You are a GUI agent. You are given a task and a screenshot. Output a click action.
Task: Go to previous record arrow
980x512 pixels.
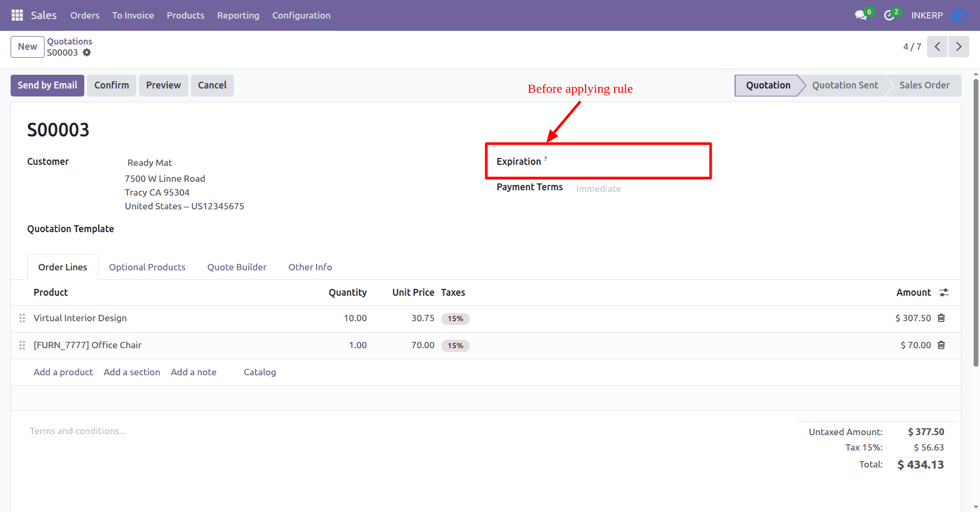(938, 47)
